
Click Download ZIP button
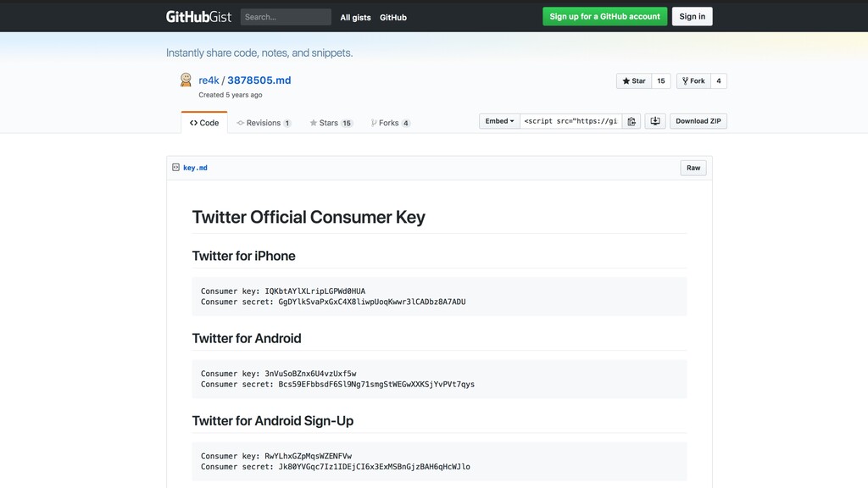tap(698, 121)
